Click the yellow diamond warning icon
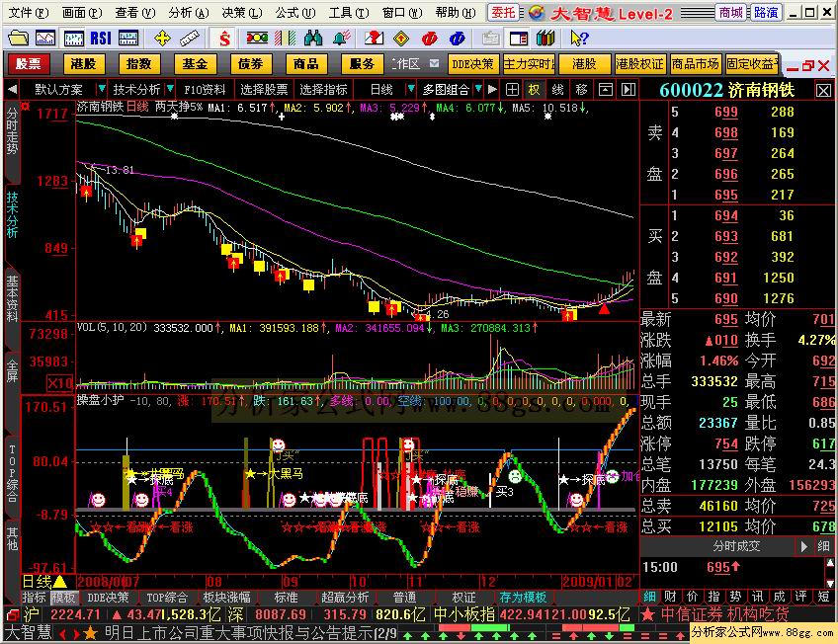This screenshot has height=644, width=838. 401,38
